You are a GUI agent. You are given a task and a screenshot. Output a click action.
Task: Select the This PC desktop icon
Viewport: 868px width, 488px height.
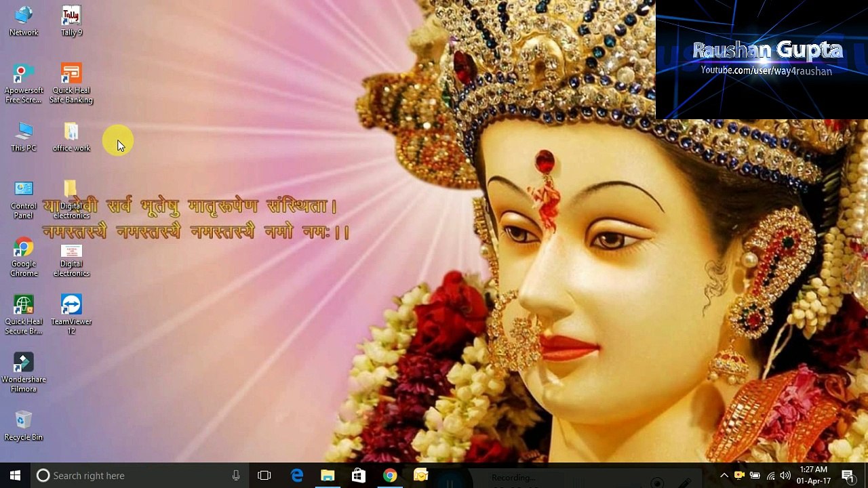tap(24, 137)
